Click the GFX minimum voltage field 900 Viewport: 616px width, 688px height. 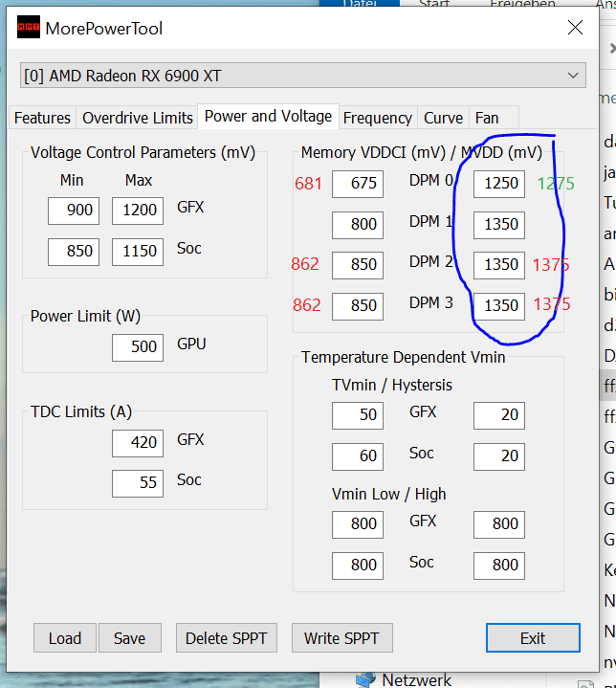(74, 211)
